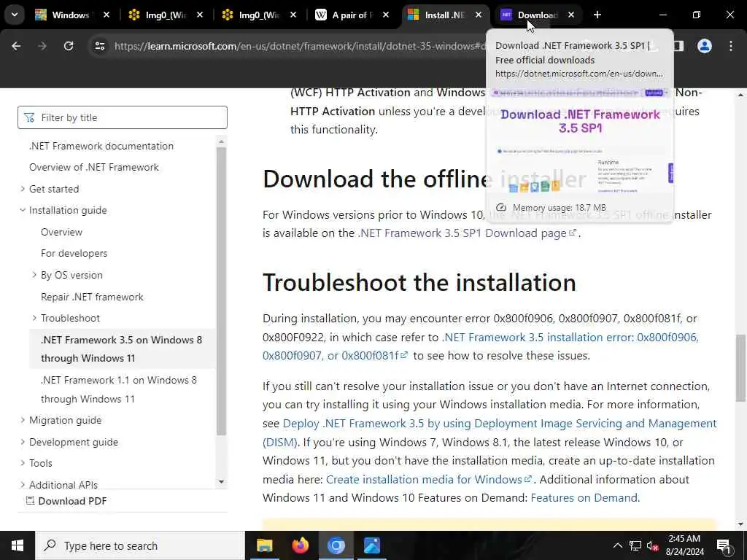Switch to the Windows tab
The width and height of the screenshot is (747, 560).
pos(71,15)
